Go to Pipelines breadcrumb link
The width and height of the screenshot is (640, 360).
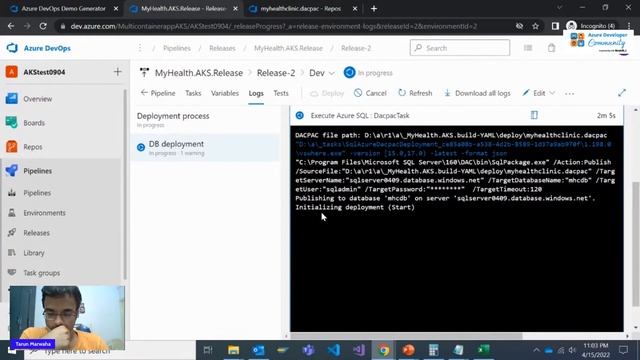[177, 48]
